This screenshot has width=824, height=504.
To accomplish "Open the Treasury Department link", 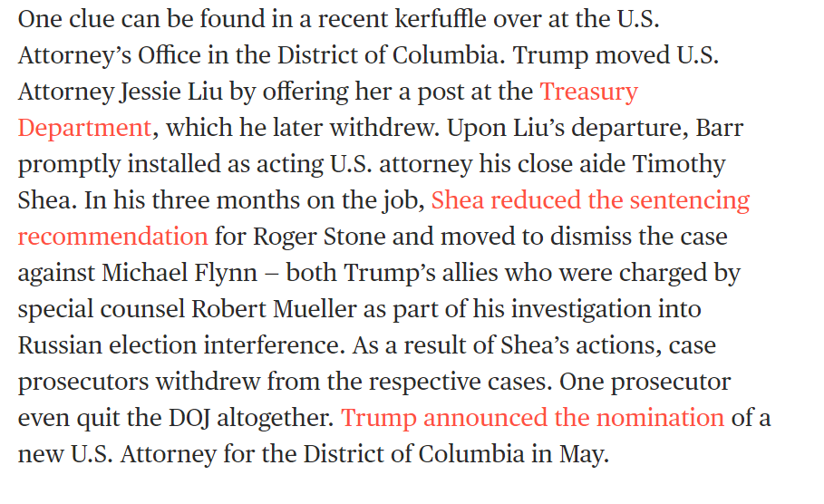I will click(588, 92).
